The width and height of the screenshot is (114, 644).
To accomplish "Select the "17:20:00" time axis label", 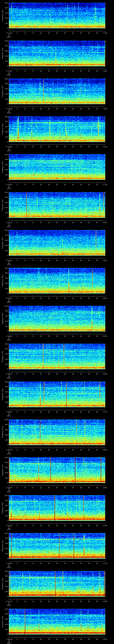I will point(9,185).
